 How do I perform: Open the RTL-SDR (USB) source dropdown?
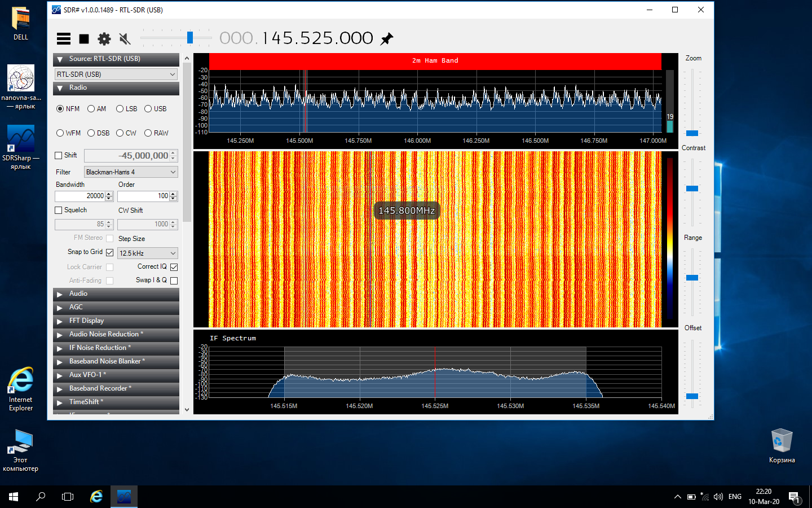(116, 74)
